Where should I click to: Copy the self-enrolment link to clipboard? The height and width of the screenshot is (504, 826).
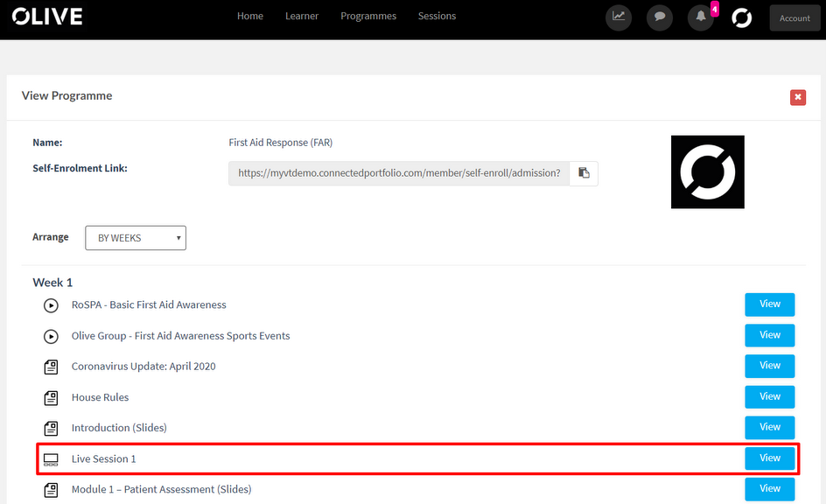point(584,173)
